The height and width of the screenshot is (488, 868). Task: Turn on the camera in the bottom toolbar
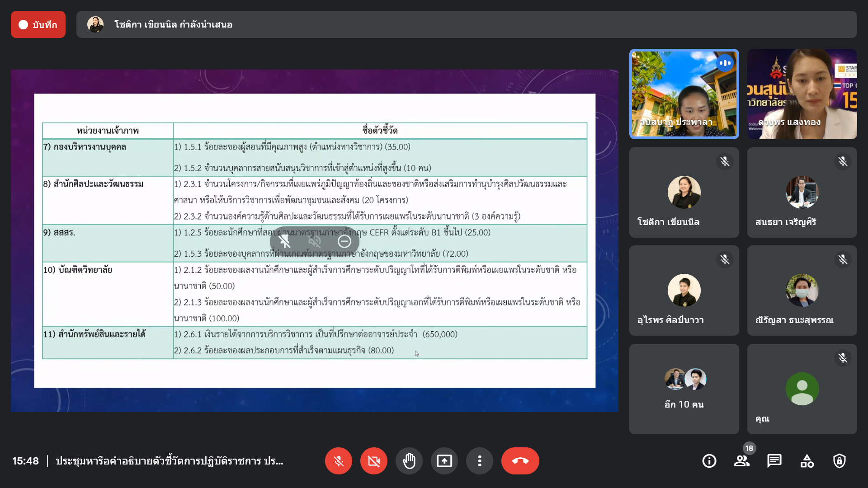(x=373, y=461)
